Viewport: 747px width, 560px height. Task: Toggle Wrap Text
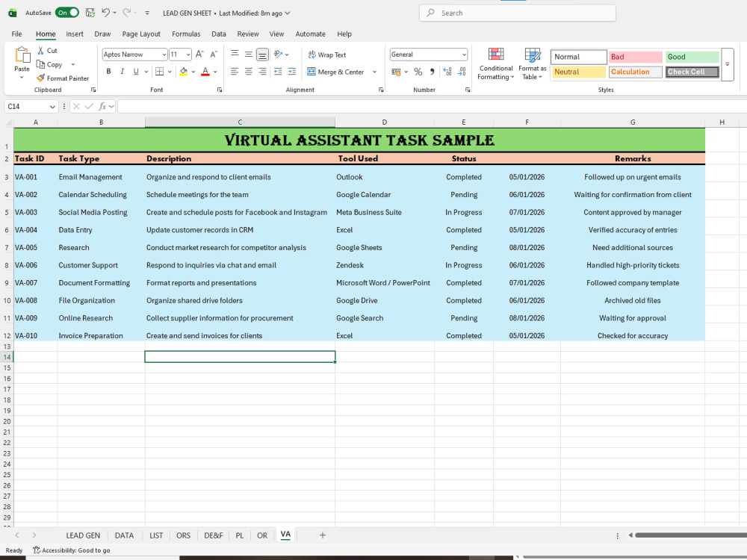coord(327,55)
